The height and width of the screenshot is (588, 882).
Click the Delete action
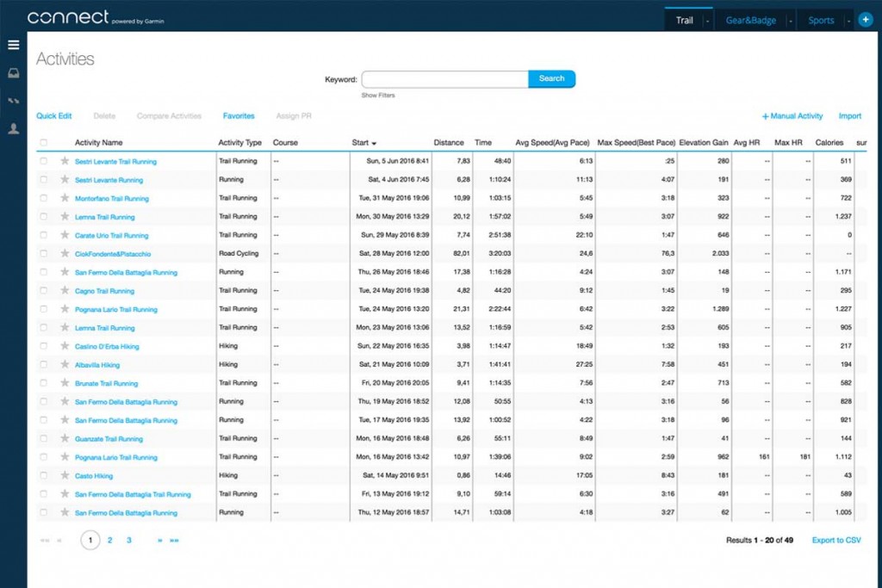pyautogui.click(x=104, y=116)
